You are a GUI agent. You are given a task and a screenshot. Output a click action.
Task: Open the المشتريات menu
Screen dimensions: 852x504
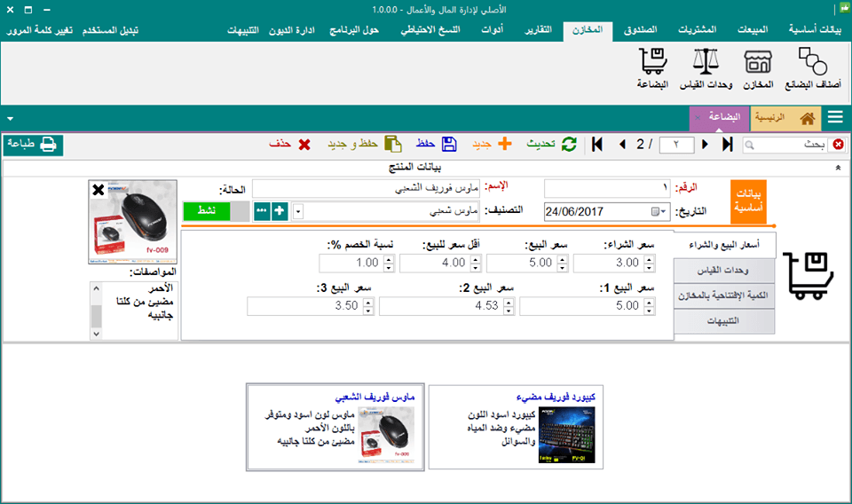coord(698,30)
